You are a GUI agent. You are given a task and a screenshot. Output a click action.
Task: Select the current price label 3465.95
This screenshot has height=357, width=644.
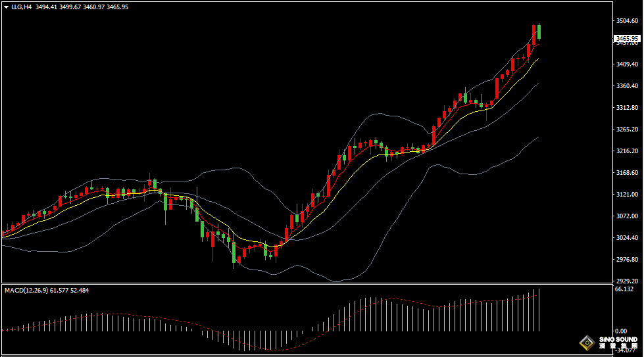[627, 39]
